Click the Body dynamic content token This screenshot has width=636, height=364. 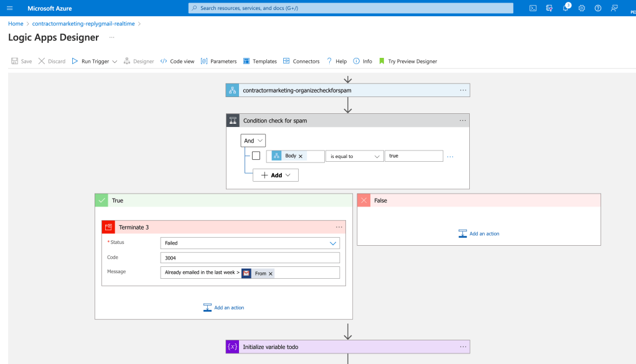288,156
